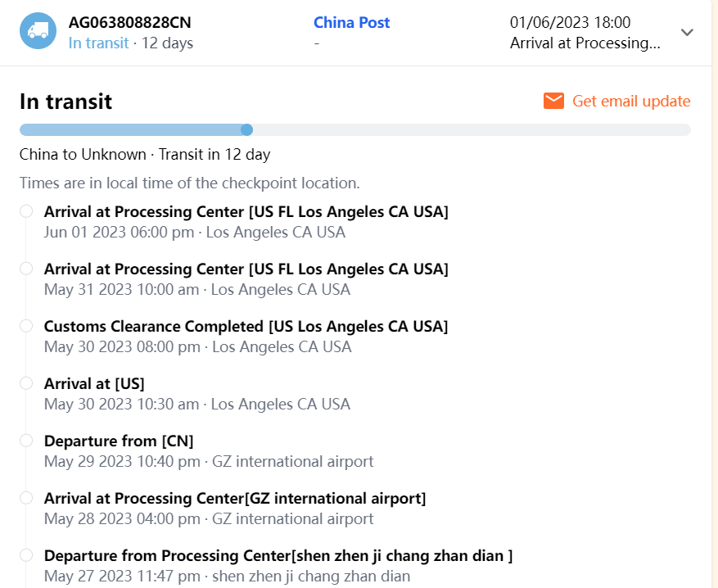Select the Customs Clearance Completed event text
This screenshot has width=718, height=588.
point(246,327)
